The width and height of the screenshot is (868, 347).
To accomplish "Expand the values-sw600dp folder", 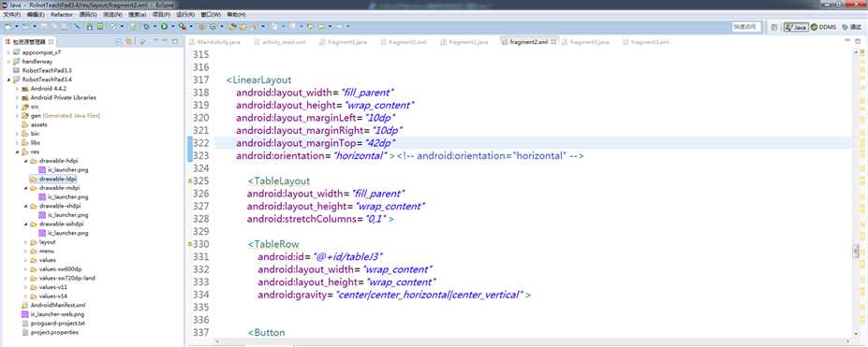I will 26,269.
